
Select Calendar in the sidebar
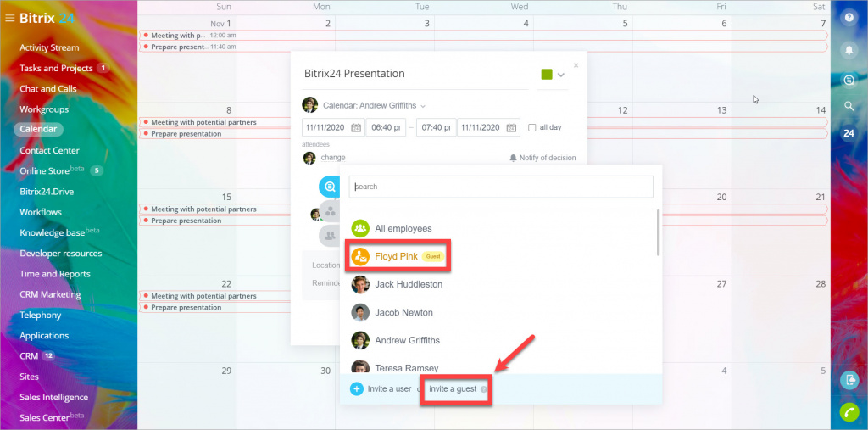tap(38, 129)
